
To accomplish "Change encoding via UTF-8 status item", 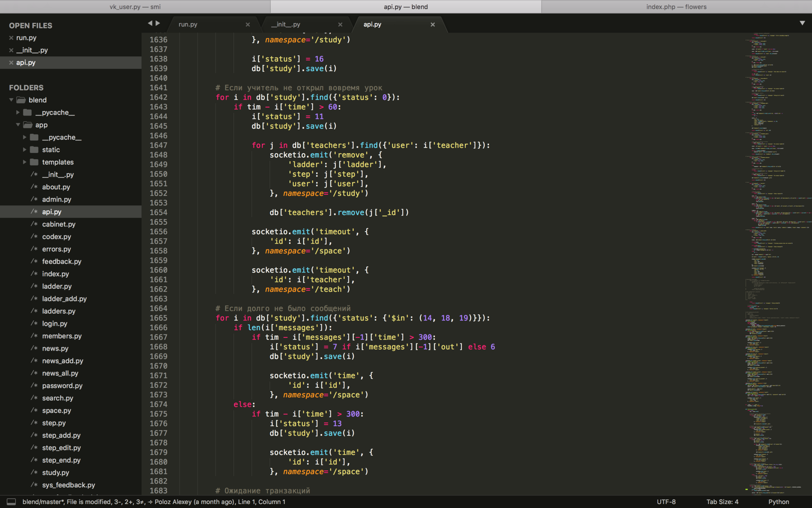I will [666, 502].
